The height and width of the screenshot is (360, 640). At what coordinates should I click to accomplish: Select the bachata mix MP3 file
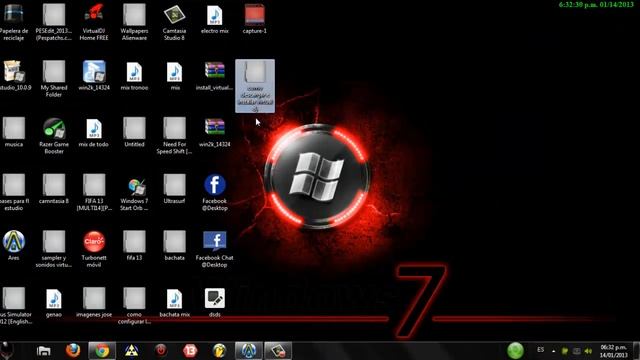[x=174, y=303]
